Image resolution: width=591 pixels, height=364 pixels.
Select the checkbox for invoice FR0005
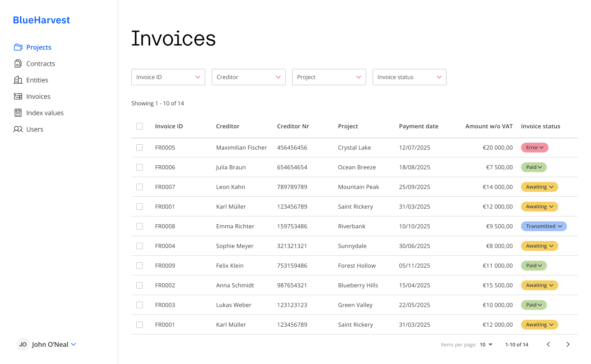[x=140, y=148]
